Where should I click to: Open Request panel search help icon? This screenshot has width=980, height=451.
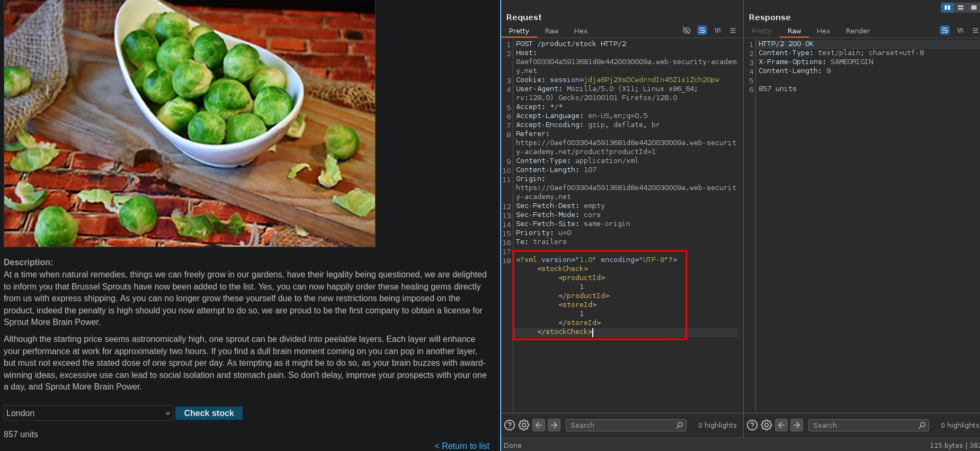click(x=509, y=425)
